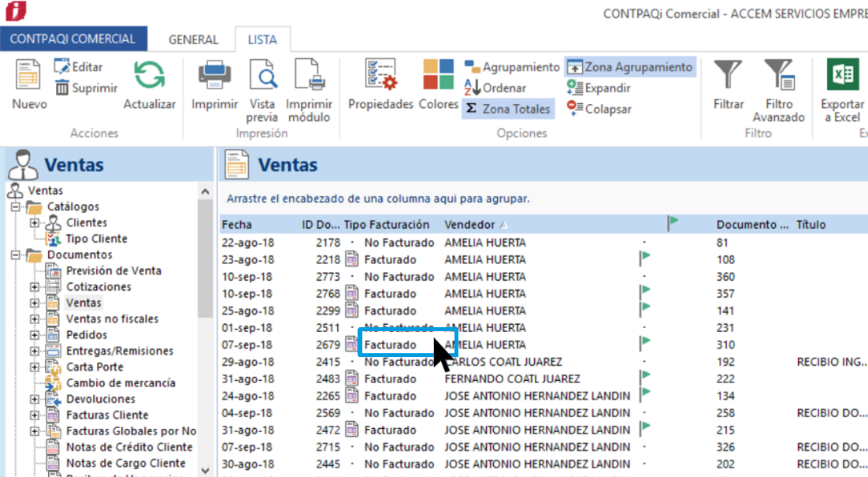The image size is (868, 477).
Task: Open the Colores color palette
Action: coord(438,77)
